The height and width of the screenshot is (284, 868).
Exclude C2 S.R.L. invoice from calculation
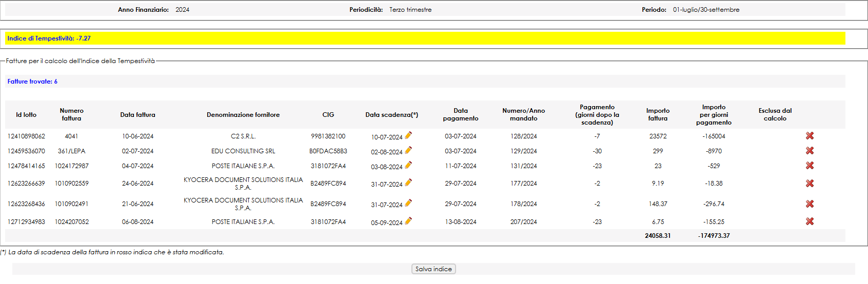tap(810, 136)
